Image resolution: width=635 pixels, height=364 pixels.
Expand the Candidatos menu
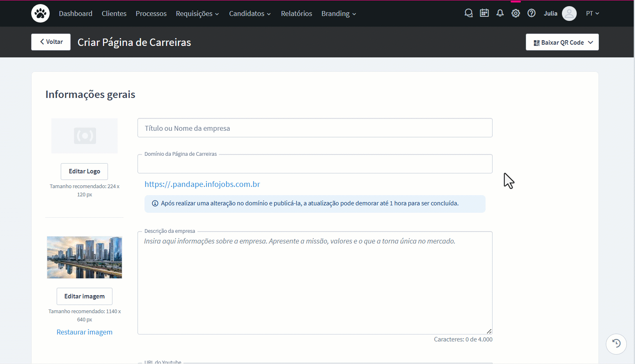(x=250, y=14)
